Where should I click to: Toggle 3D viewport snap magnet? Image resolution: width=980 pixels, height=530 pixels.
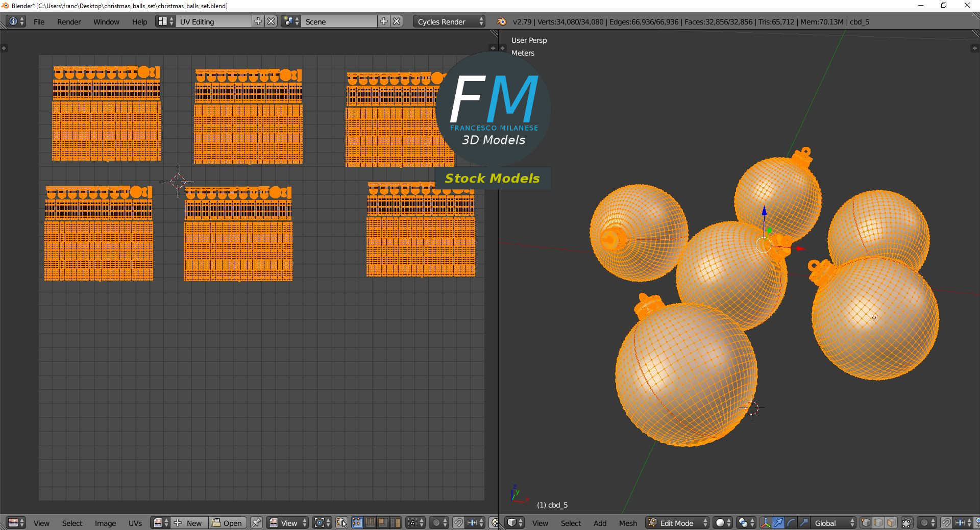[x=946, y=523]
